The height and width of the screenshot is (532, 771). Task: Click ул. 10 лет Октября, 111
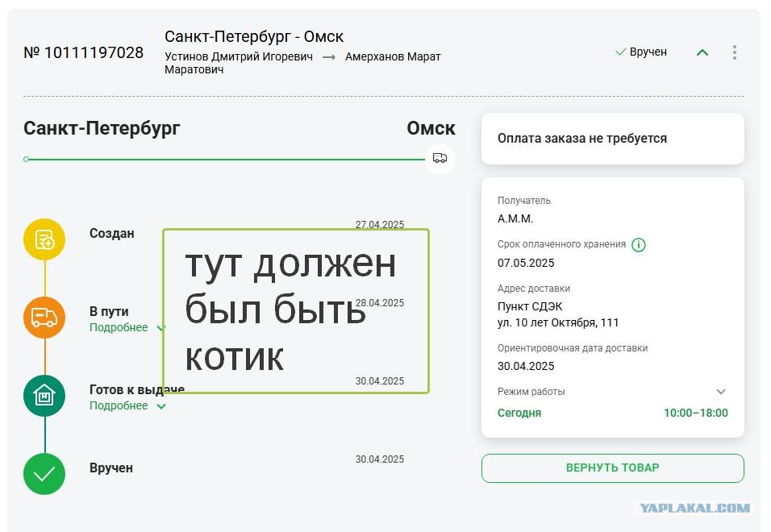tap(558, 322)
